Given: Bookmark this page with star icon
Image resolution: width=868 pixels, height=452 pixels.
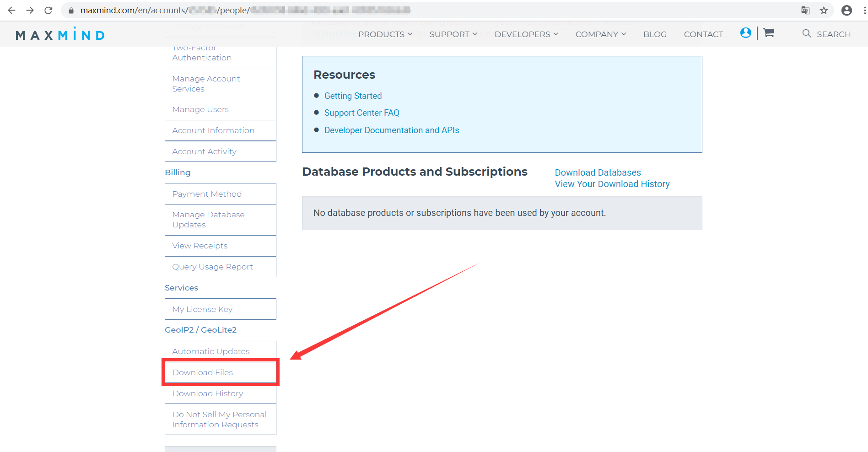Looking at the screenshot, I should pos(824,10).
